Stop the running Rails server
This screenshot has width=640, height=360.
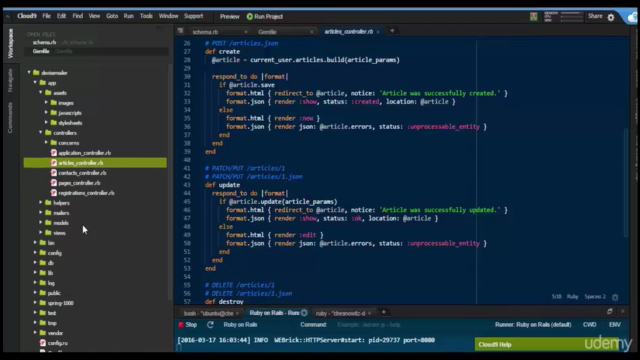[x=188, y=325]
